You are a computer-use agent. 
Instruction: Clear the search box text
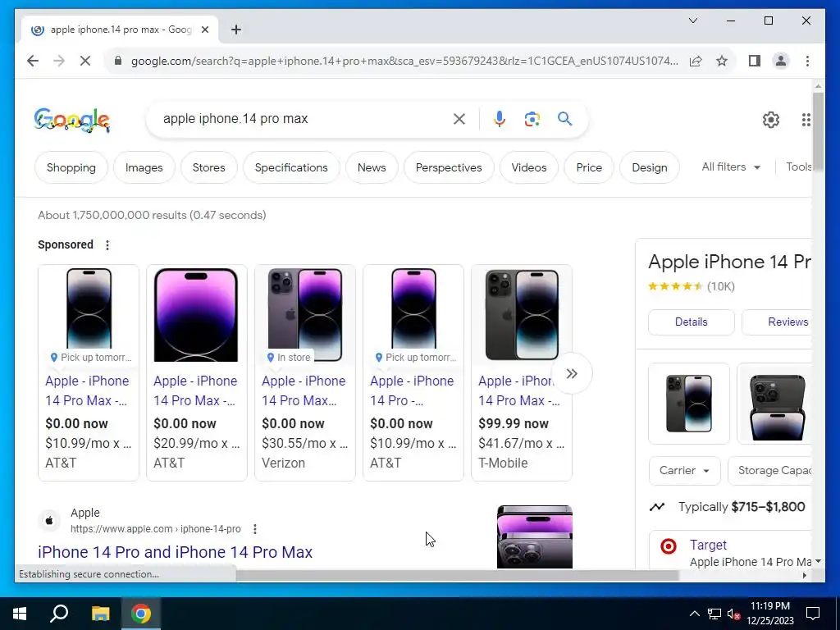pyautogui.click(x=459, y=119)
